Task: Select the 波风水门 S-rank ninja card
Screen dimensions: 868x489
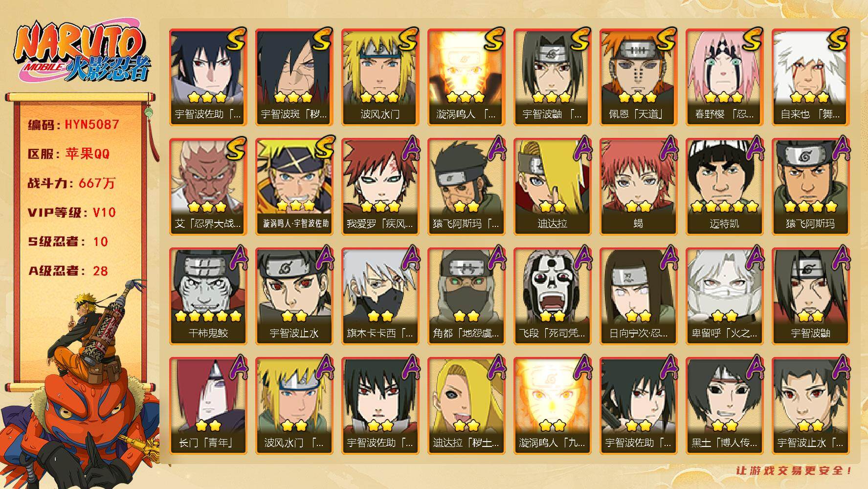Action: [380, 77]
